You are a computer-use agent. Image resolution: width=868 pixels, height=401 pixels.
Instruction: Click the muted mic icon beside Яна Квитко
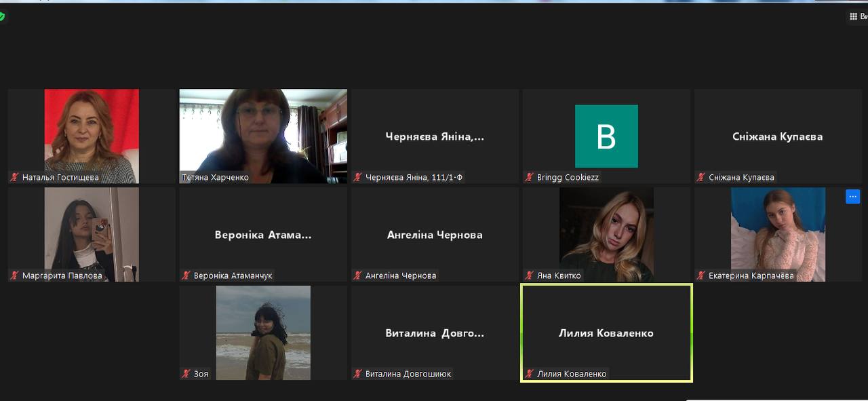(x=529, y=275)
